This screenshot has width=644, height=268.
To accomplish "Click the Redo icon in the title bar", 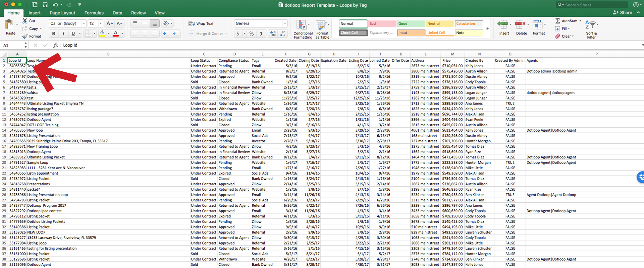I will pyautogui.click(x=69, y=5).
